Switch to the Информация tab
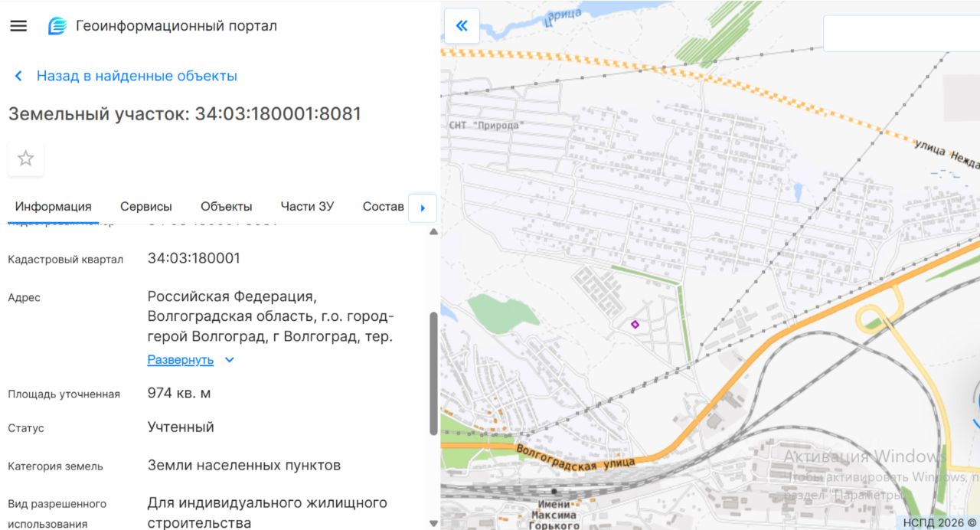Image resolution: width=980 pixels, height=530 pixels. 54,207
